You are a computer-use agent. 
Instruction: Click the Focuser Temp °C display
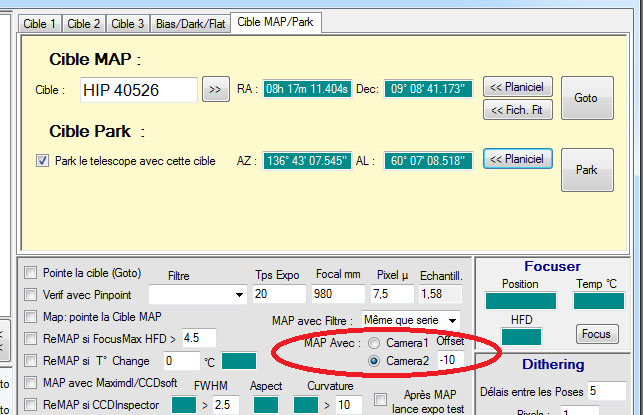(599, 301)
